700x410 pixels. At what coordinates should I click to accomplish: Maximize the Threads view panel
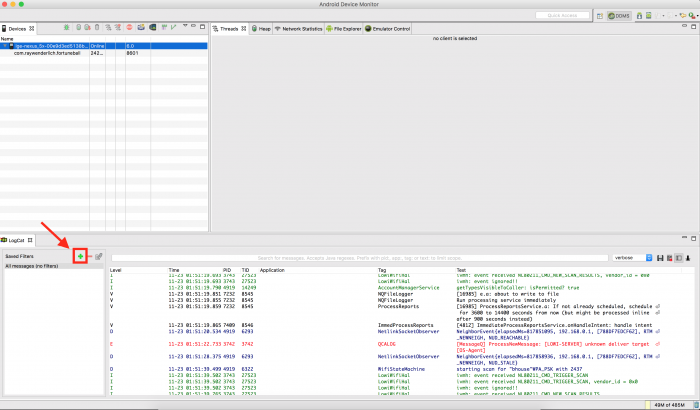click(693, 27)
